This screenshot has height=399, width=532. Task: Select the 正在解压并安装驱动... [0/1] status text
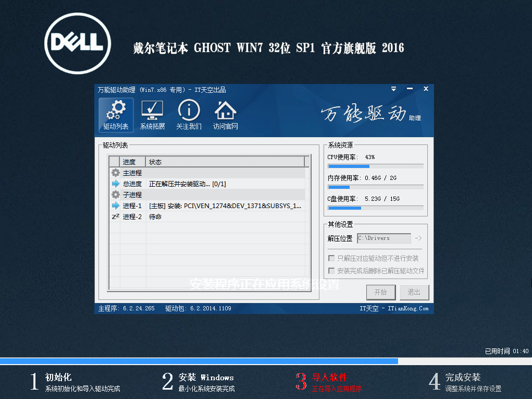click(x=187, y=184)
